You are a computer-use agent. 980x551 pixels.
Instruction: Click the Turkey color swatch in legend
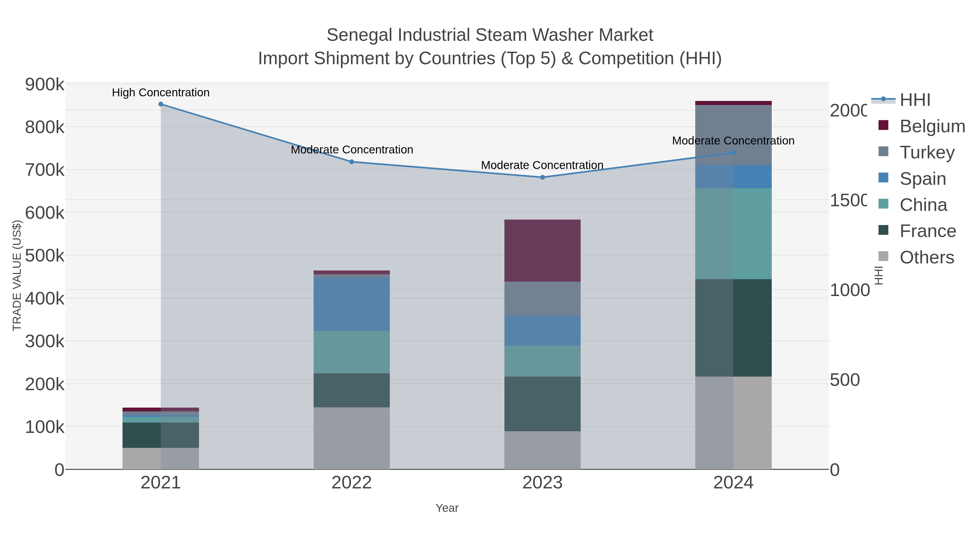pyautogui.click(x=883, y=151)
